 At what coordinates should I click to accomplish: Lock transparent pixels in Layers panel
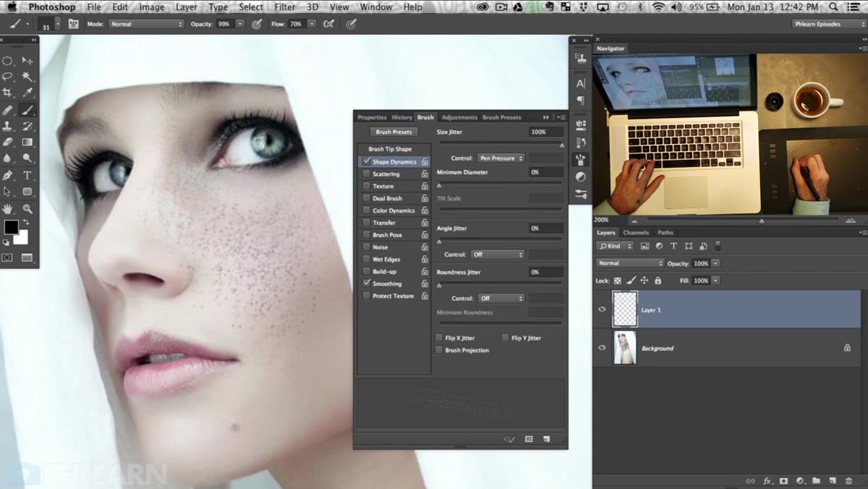point(618,281)
